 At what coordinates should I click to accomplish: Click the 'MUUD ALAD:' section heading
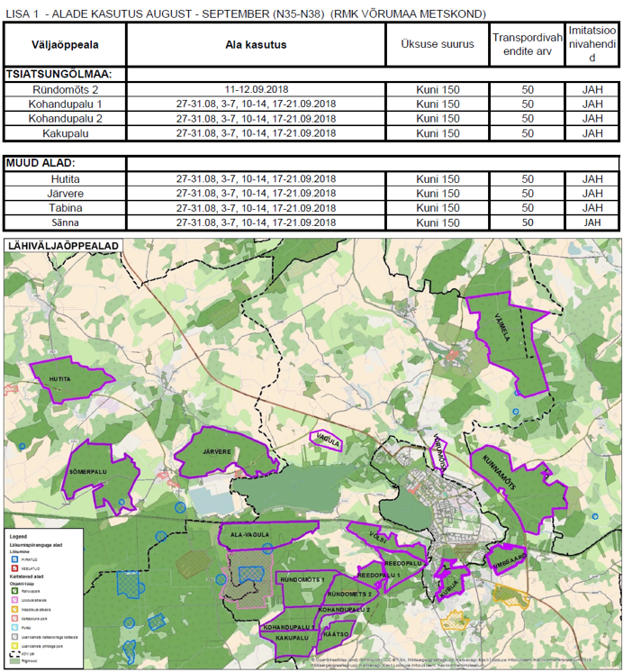(x=41, y=163)
